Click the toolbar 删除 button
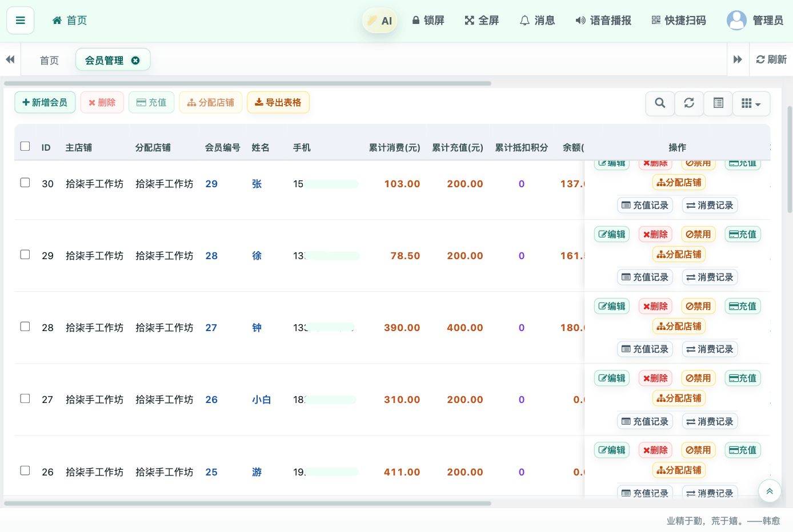The width and height of the screenshot is (793, 532). point(102,103)
